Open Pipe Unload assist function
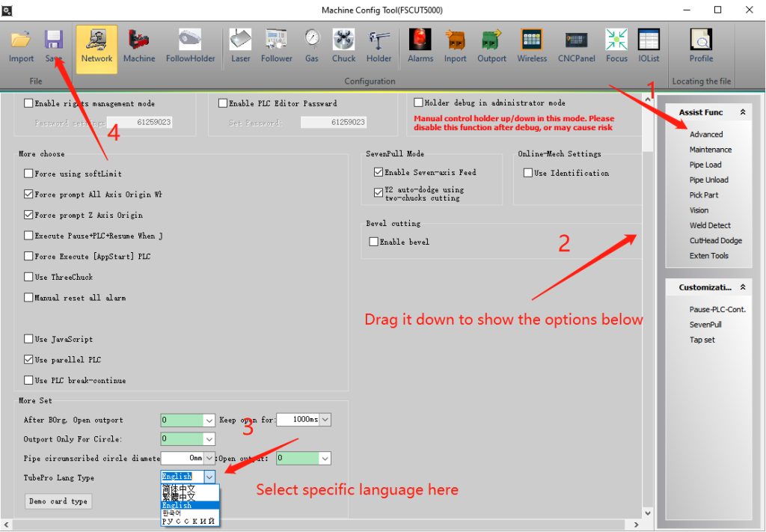This screenshot has height=532, width=766. pos(708,180)
